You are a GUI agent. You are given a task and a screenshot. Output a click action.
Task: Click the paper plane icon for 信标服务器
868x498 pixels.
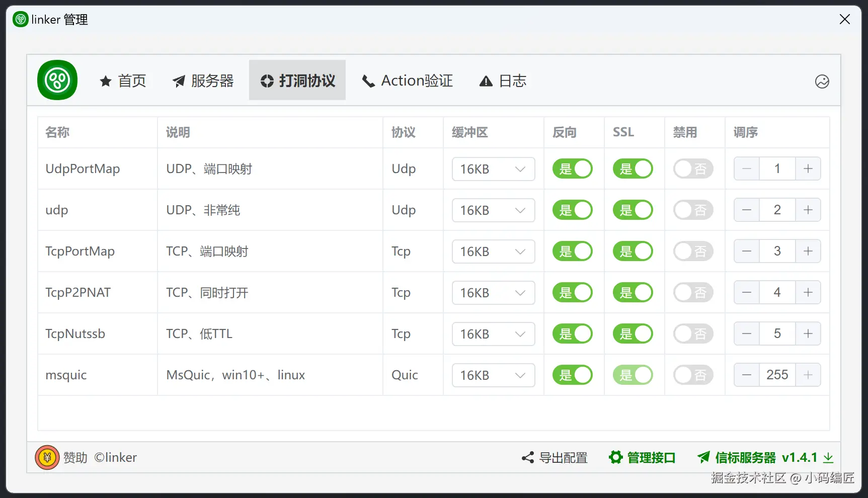703,457
